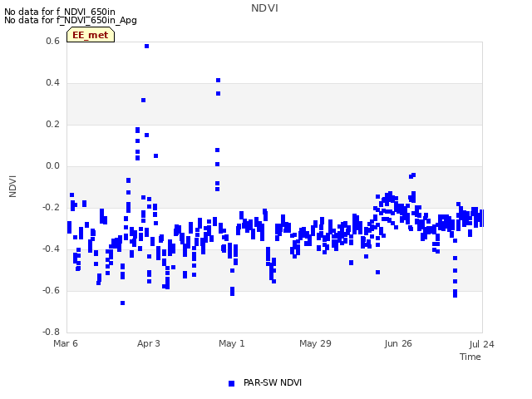Click the 0.4 y-axis tick label
532x399 pixels.
pyautogui.click(x=52, y=83)
